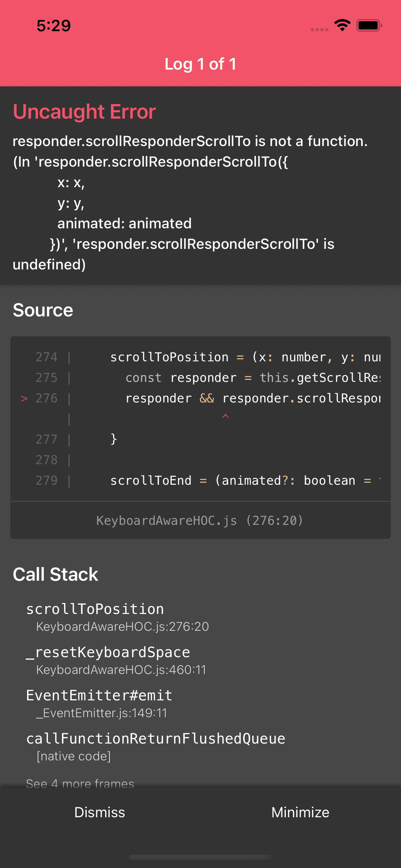The height and width of the screenshot is (868, 401).
Task: Expand the "See 4 more frames" row
Action: (80, 783)
